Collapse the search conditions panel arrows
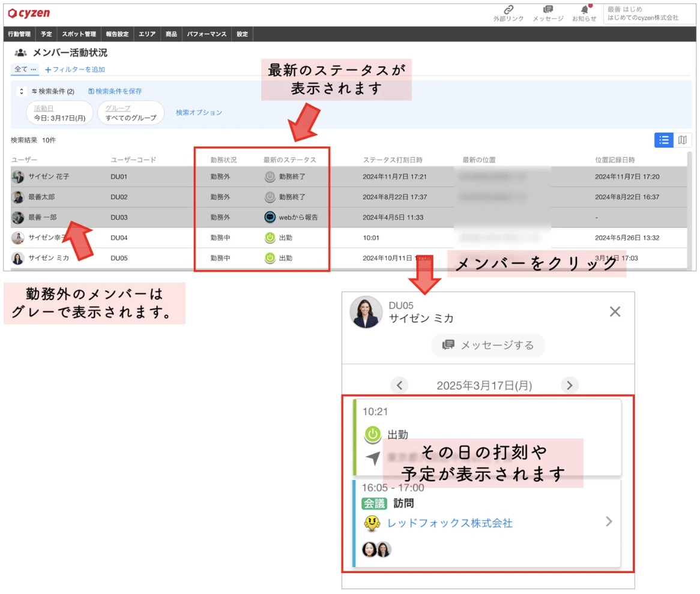The height and width of the screenshot is (594, 700). [x=22, y=91]
